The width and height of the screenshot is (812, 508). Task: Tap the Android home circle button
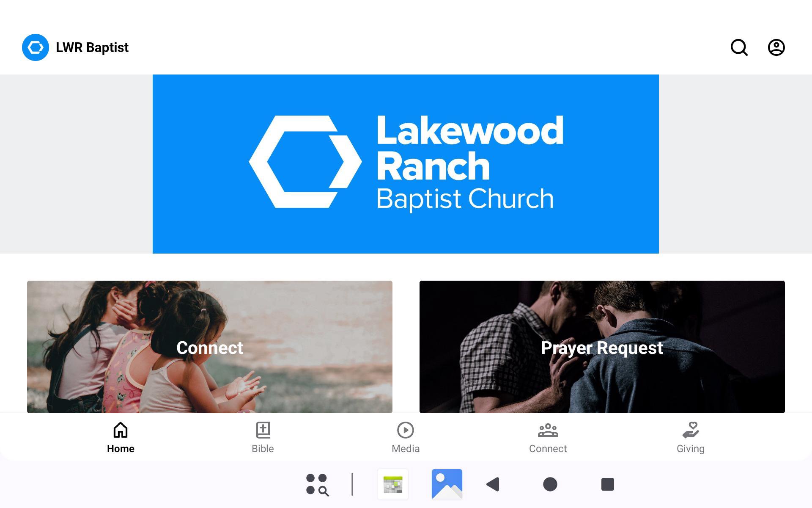click(x=550, y=484)
